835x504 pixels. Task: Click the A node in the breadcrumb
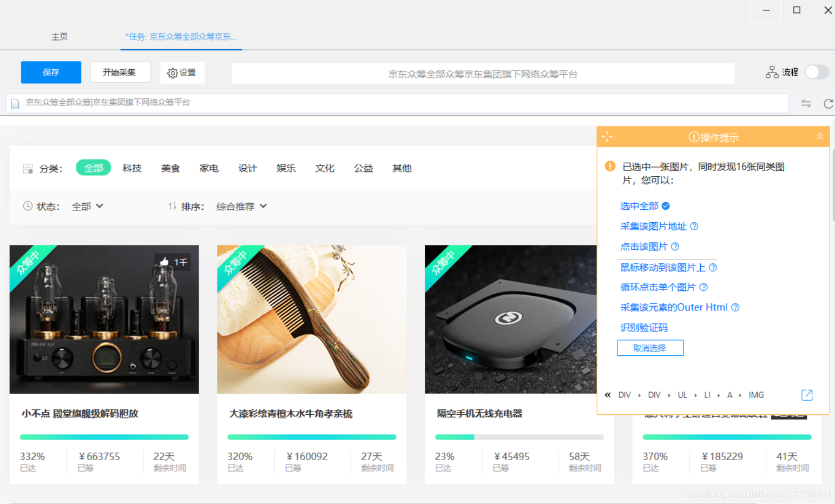(729, 395)
